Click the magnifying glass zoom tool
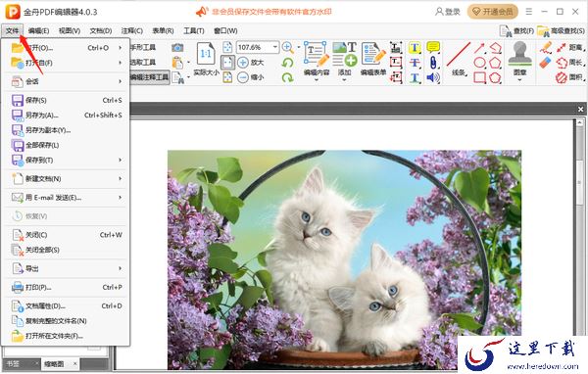This screenshot has height=374, width=588. 287,47
